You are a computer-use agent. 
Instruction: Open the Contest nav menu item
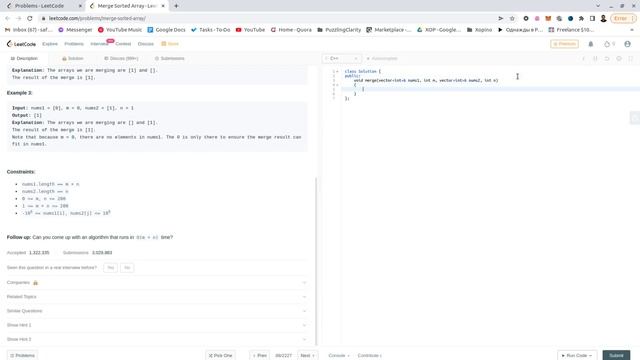point(123,44)
